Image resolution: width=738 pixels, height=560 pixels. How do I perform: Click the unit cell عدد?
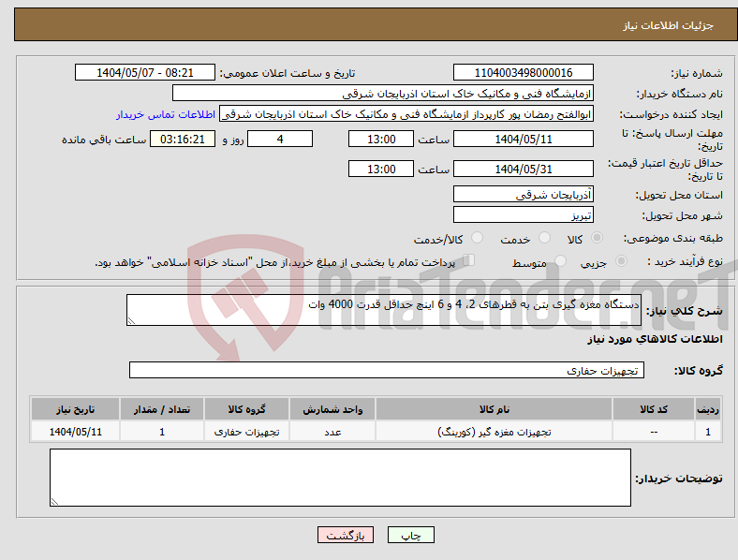[x=332, y=432]
